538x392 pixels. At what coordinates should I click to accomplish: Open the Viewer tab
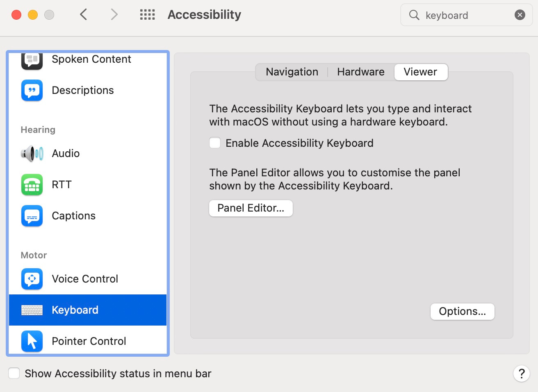pos(421,72)
